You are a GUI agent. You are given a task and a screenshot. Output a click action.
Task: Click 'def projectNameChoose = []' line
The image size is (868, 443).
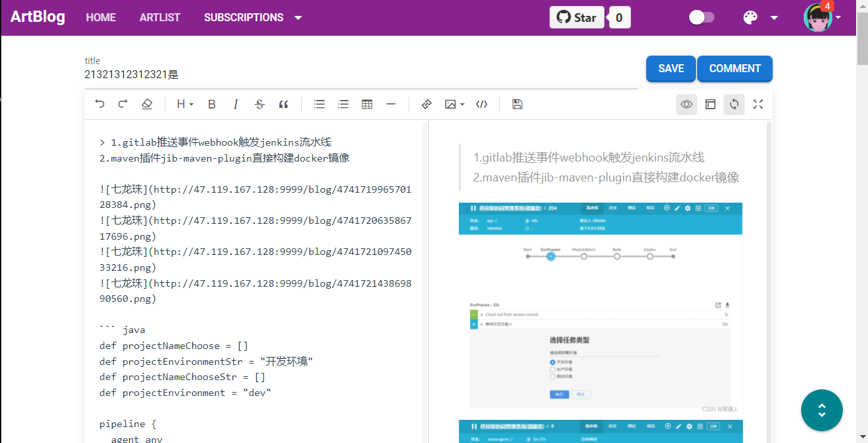[x=173, y=346]
